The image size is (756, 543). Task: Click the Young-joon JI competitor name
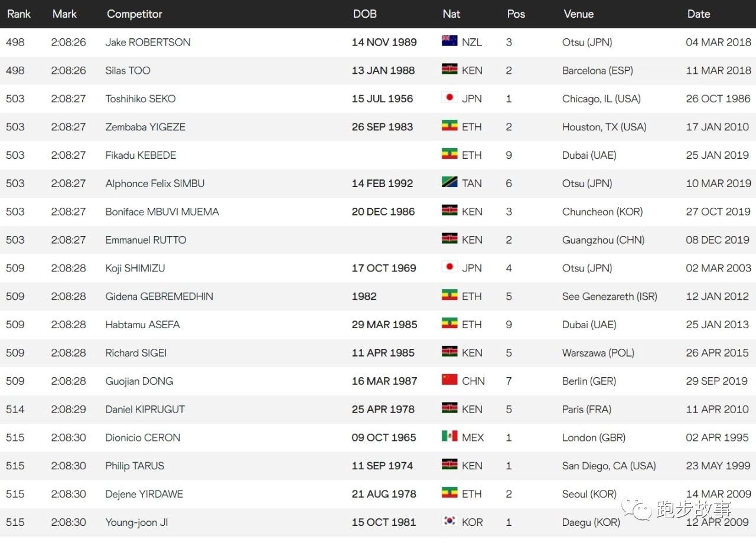point(136,522)
